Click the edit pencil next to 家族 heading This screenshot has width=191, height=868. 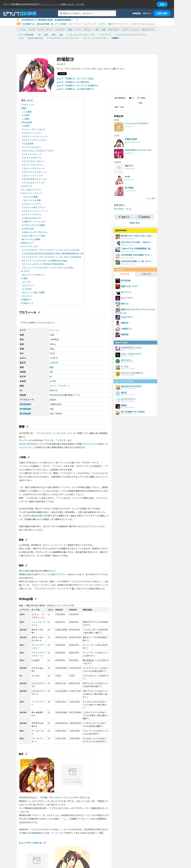click(x=26, y=540)
